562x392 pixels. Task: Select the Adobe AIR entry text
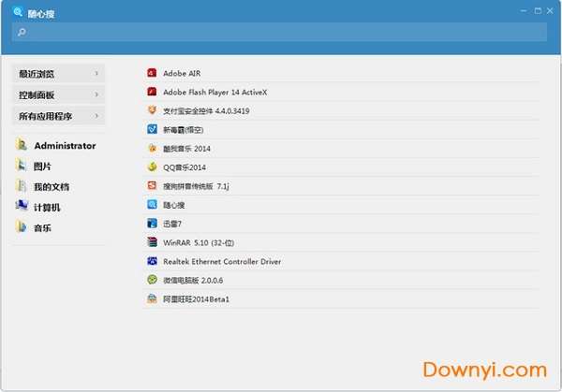click(182, 73)
